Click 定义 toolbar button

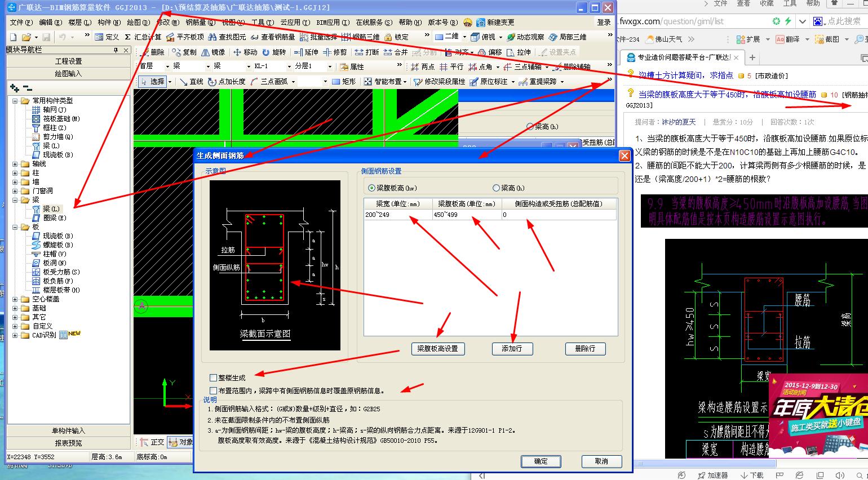pyautogui.click(x=107, y=37)
